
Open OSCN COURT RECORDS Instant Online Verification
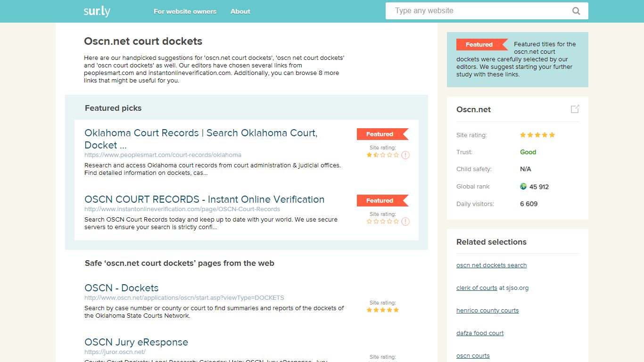click(x=205, y=199)
